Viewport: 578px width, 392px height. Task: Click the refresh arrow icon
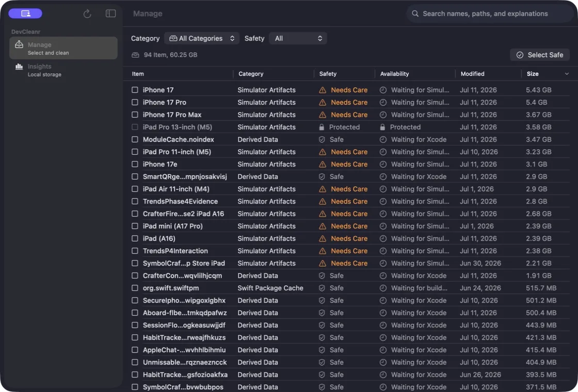click(x=87, y=13)
